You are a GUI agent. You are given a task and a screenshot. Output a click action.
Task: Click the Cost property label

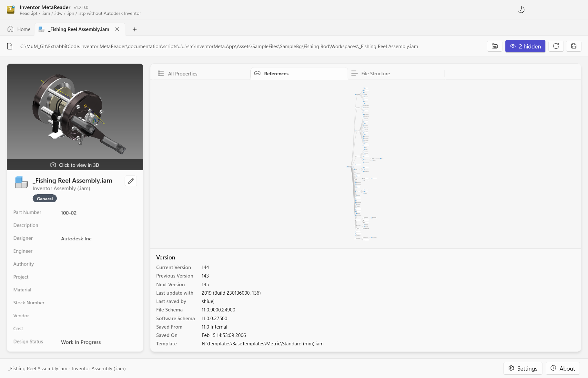[x=18, y=329]
